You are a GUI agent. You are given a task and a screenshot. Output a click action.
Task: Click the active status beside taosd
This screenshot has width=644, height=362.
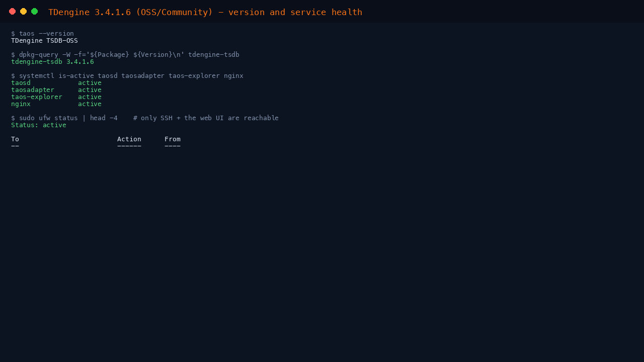point(90,83)
